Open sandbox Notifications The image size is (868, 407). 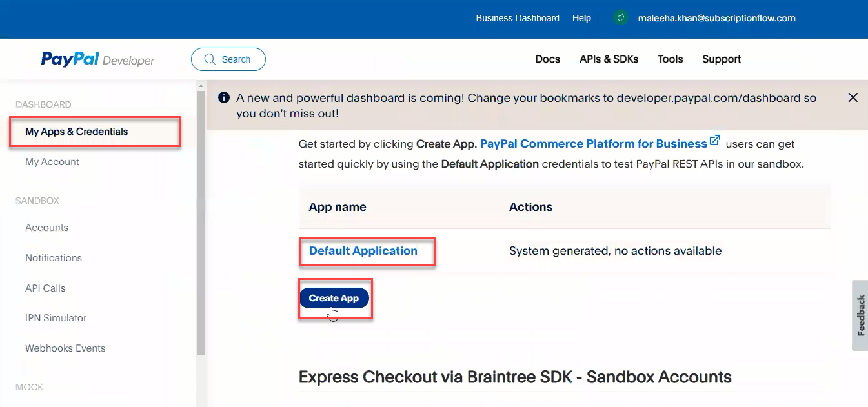pyautogui.click(x=54, y=258)
